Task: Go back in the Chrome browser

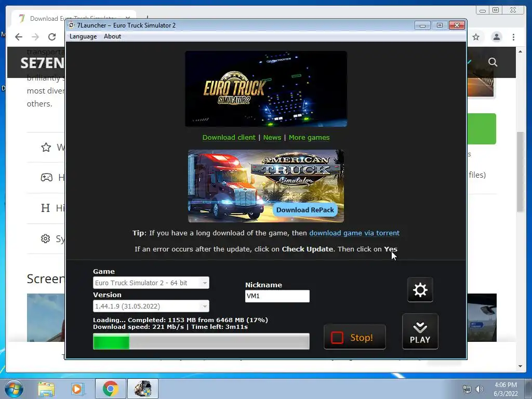Action: coord(19,37)
